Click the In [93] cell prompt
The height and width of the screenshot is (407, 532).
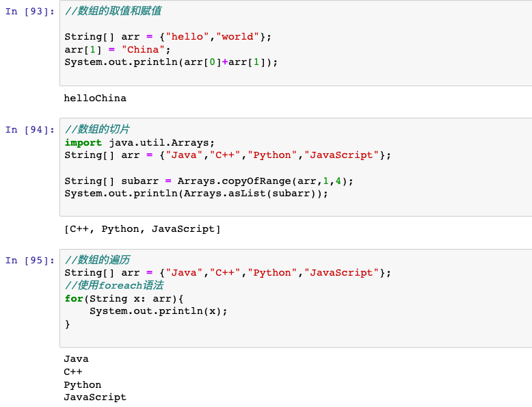(x=29, y=12)
